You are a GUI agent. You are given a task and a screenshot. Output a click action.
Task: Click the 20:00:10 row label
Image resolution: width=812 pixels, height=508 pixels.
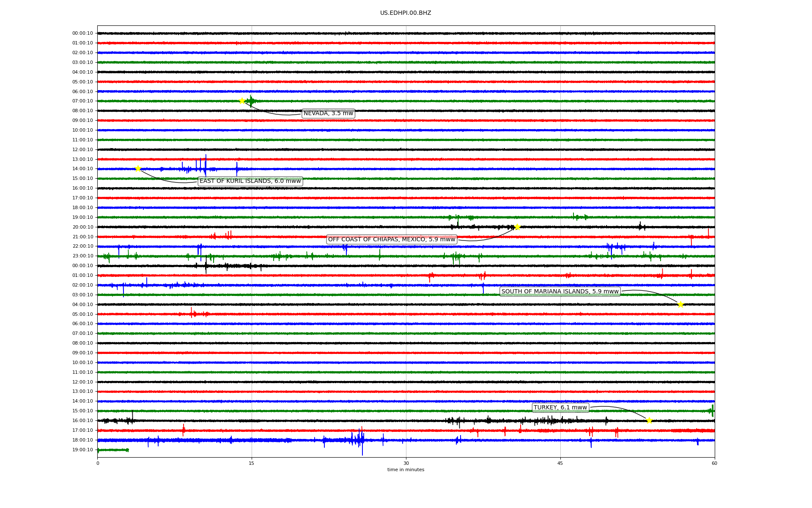pyautogui.click(x=82, y=227)
